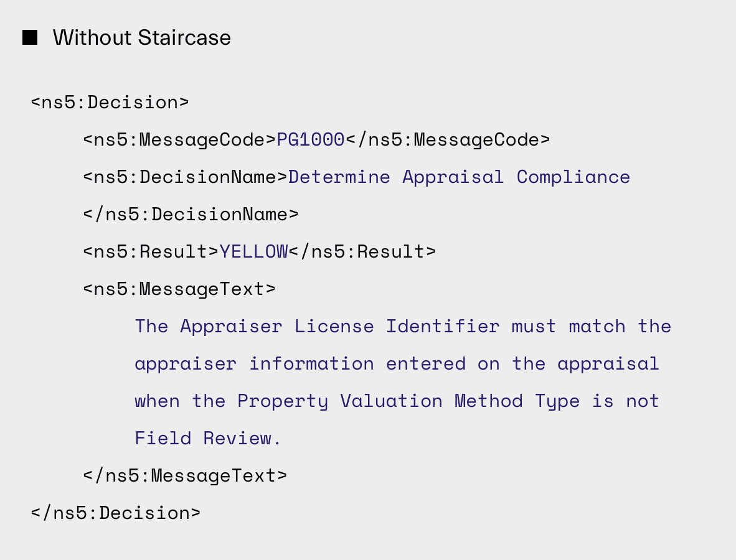Click the black square bullet icon

coord(30,37)
